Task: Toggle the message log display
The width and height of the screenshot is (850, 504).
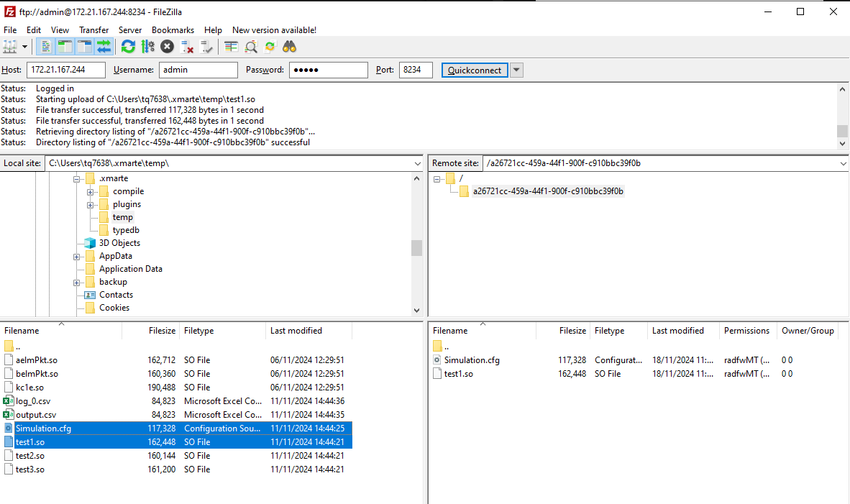Action: pos(45,46)
